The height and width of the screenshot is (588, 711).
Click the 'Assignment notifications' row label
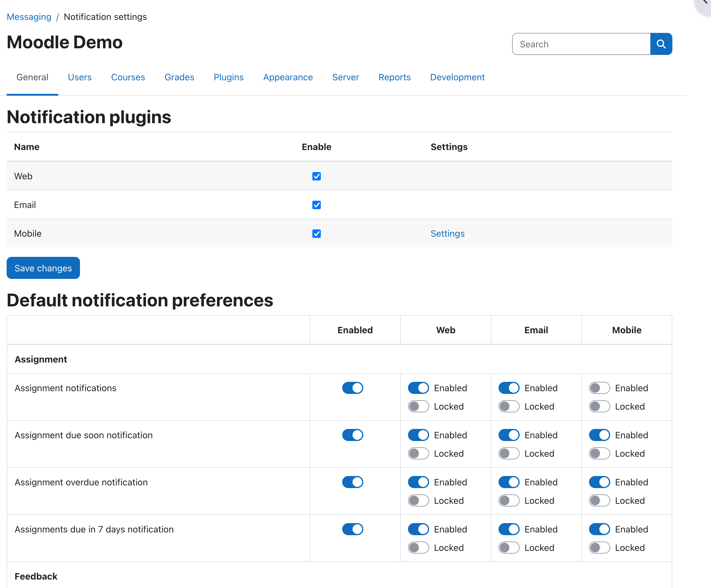(65, 388)
